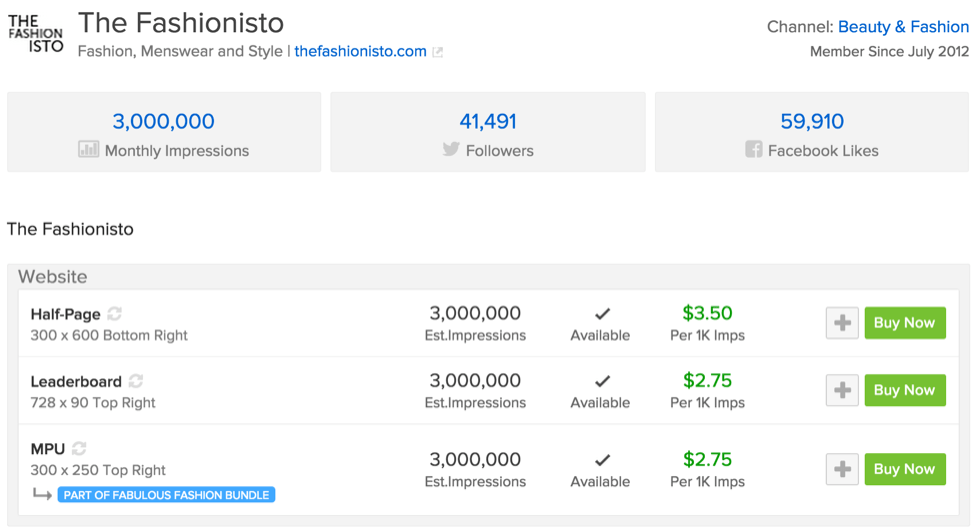Screen dimensions: 975x530
Task: Click 3,000,000 Est.Impressions in MPU row
Action: click(475, 469)
